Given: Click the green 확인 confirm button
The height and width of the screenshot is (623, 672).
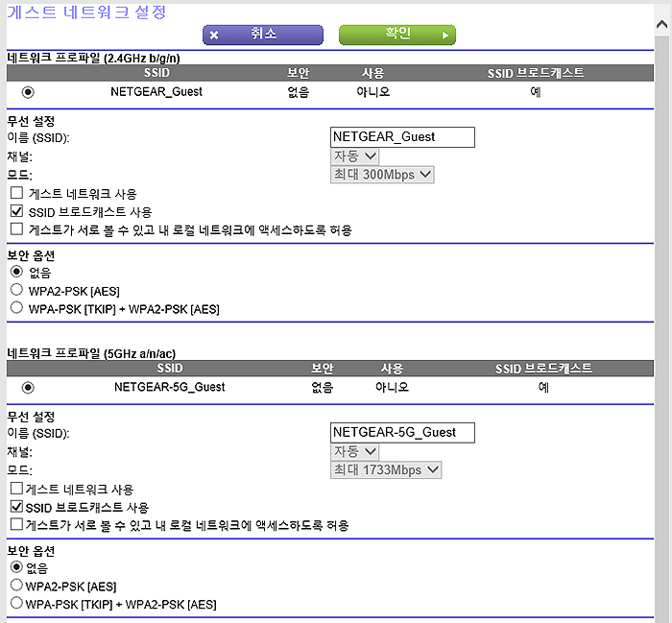Looking at the screenshot, I should tap(397, 35).
